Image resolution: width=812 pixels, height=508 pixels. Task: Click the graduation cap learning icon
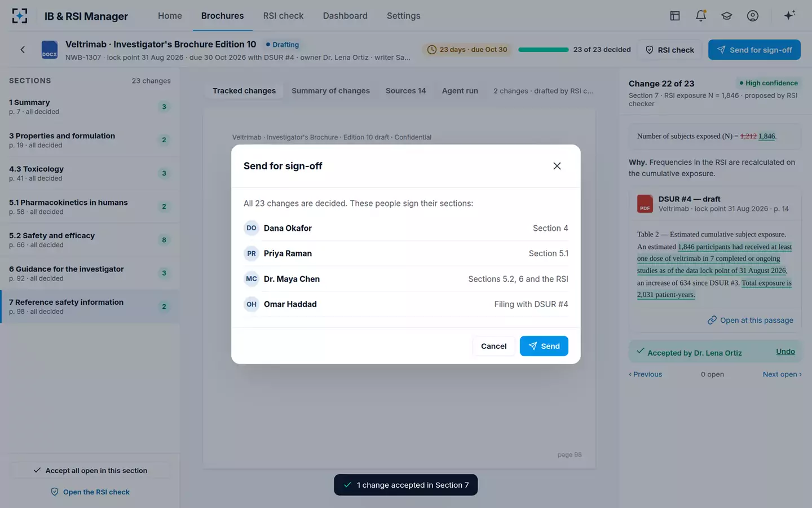tap(727, 16)
